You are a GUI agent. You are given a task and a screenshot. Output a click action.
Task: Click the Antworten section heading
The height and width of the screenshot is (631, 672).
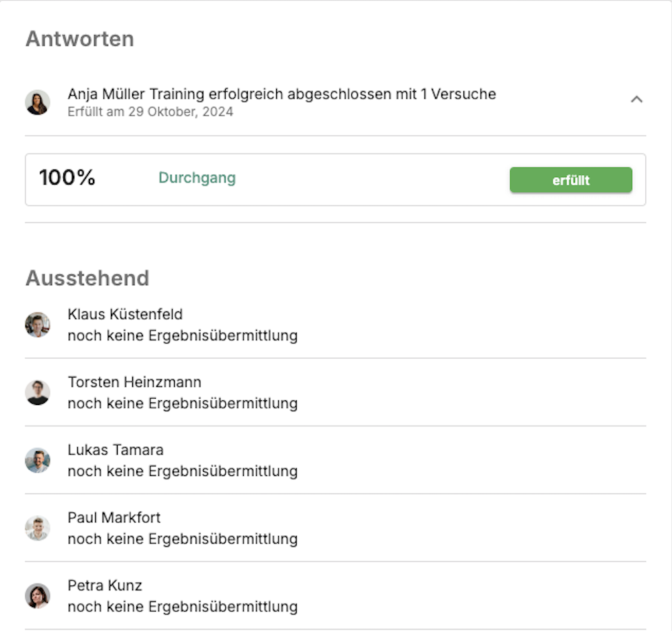[80, 39]
